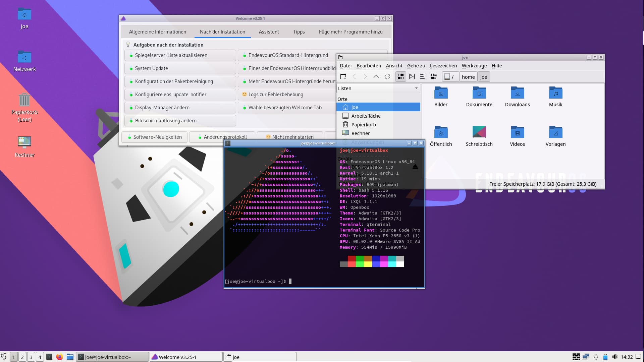Click the Nicht mehr starten button
Image resolution: width=644 pixels, height=362 pixels.
coord(290,137)
